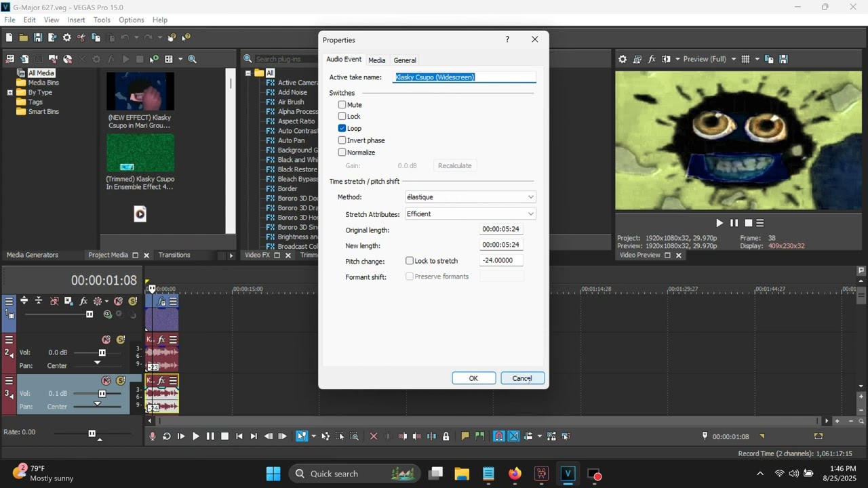This screenshot has height=488, width=868.
Task: Start playback in the Video Preview window
Action: point(719,223)
